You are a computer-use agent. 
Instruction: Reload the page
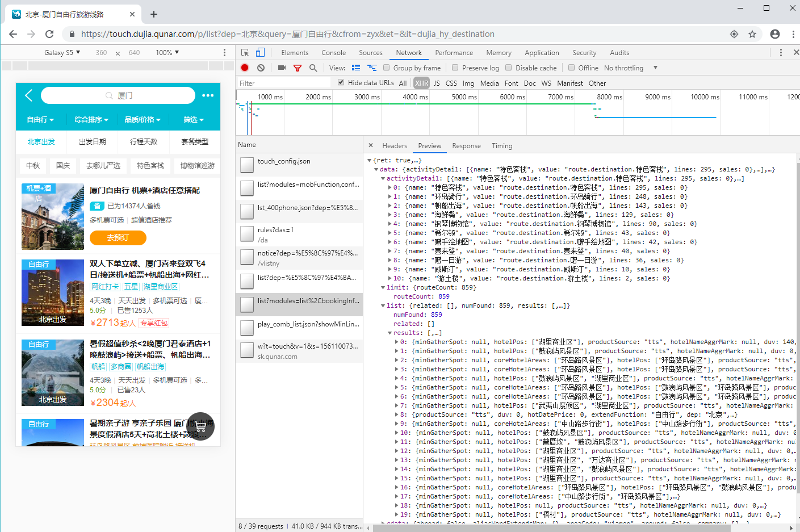pyautogui.click(x=49, y=34)
